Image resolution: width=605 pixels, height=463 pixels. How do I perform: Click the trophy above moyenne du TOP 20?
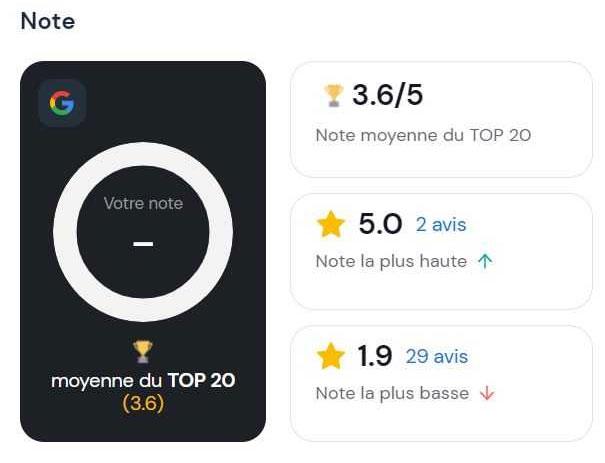pyautogui.click(x=143, y=351)
